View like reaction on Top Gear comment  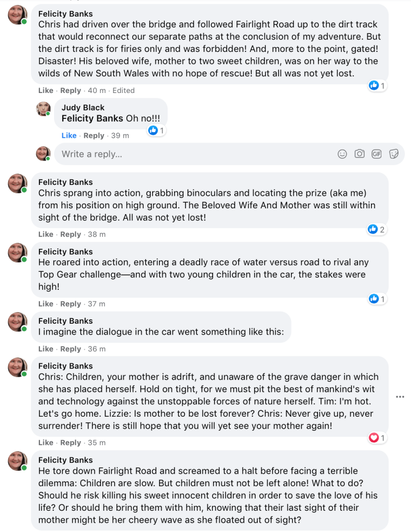[376, 299]
